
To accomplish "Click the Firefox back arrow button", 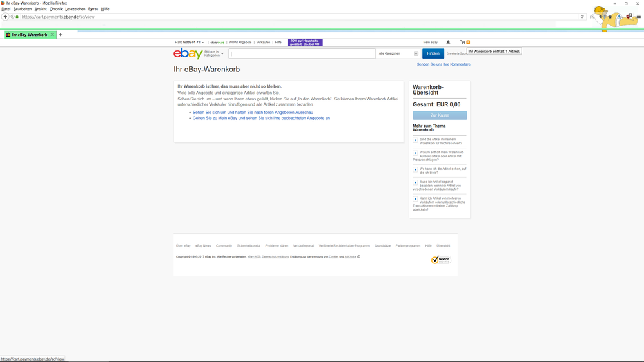I will (5, 17).
